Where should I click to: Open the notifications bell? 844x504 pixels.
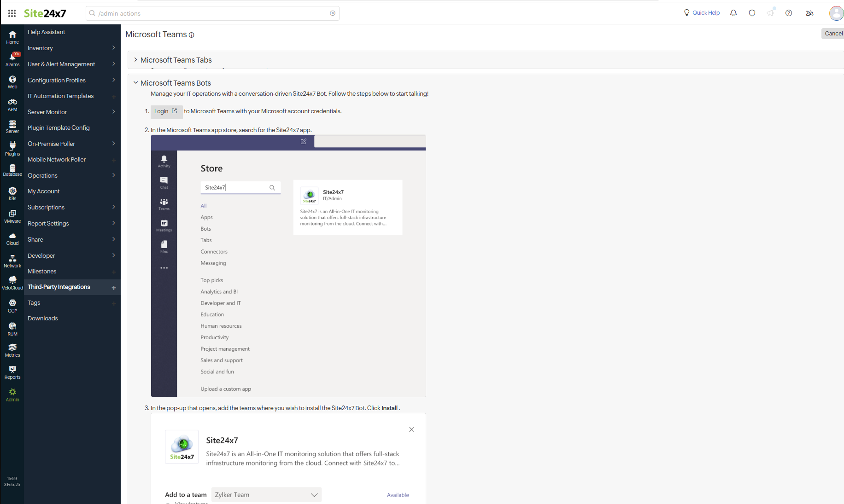[x=733, y=13]
